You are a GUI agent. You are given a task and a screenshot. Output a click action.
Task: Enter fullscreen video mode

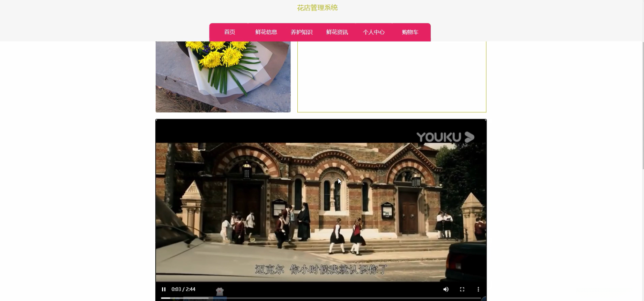click(462, 289)
